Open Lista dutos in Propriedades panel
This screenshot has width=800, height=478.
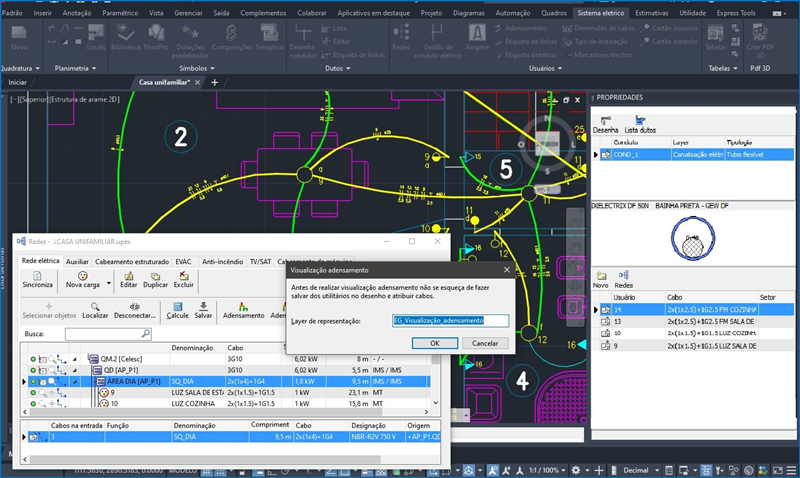pyautogui.click(x=639, y=120)
